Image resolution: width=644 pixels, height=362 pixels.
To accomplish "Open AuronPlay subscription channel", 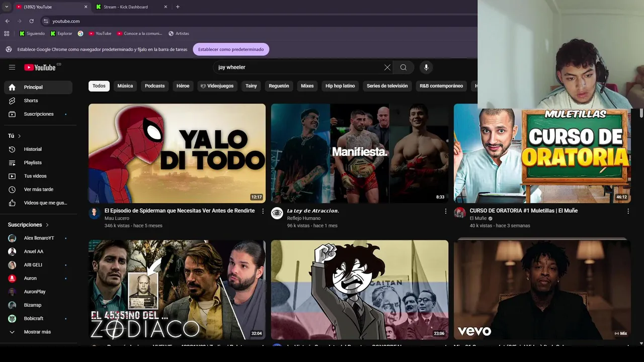I will (x=38, y=292).
